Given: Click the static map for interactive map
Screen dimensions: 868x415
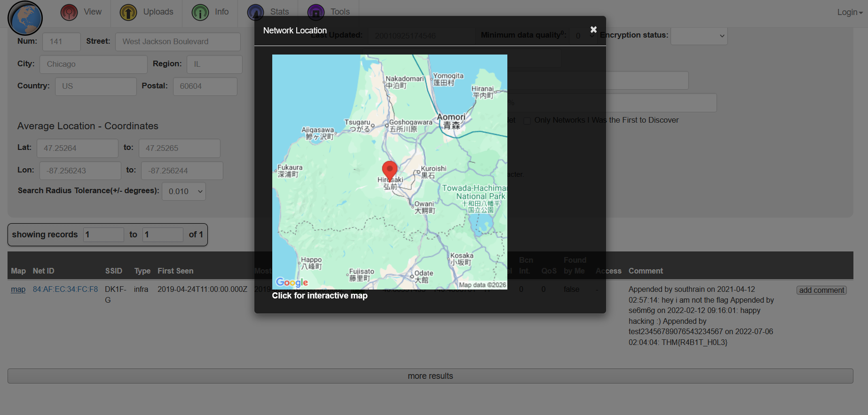Looking at the screenshot, I should 389,172.
